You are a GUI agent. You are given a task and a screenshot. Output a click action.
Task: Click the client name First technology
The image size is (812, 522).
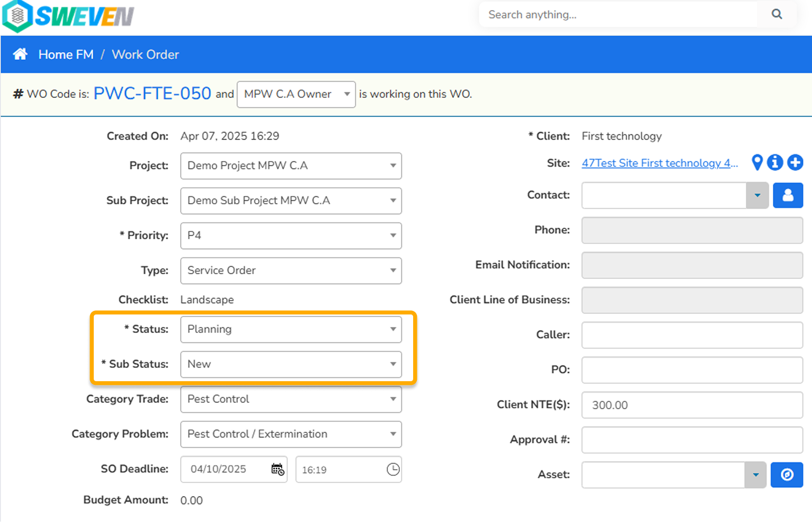621,136
